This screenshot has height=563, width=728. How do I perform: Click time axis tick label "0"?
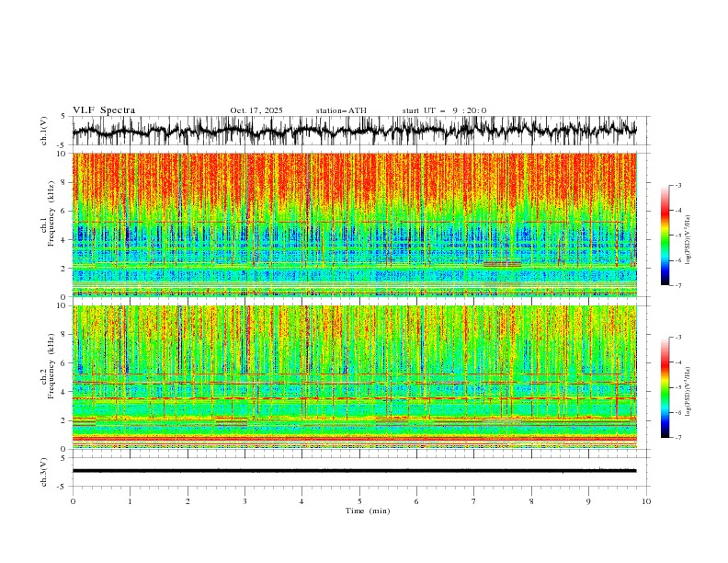click(73, 501)
